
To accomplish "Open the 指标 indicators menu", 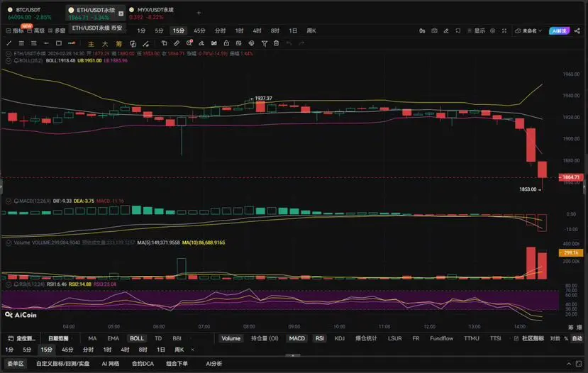I will (15, 30).
